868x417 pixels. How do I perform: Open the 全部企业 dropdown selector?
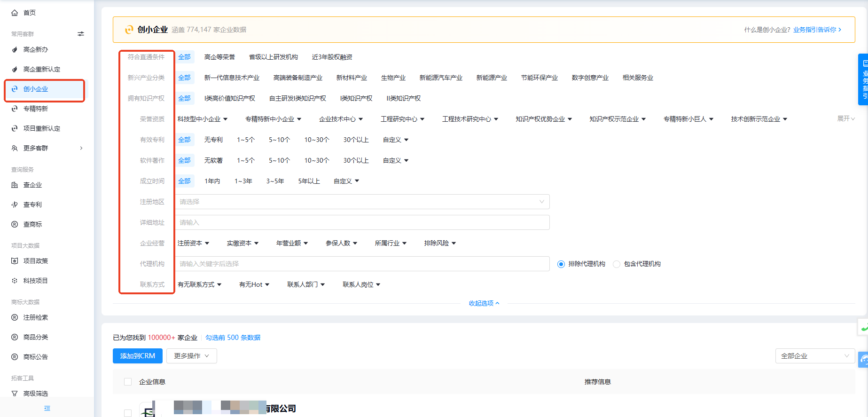coord(815,356)
